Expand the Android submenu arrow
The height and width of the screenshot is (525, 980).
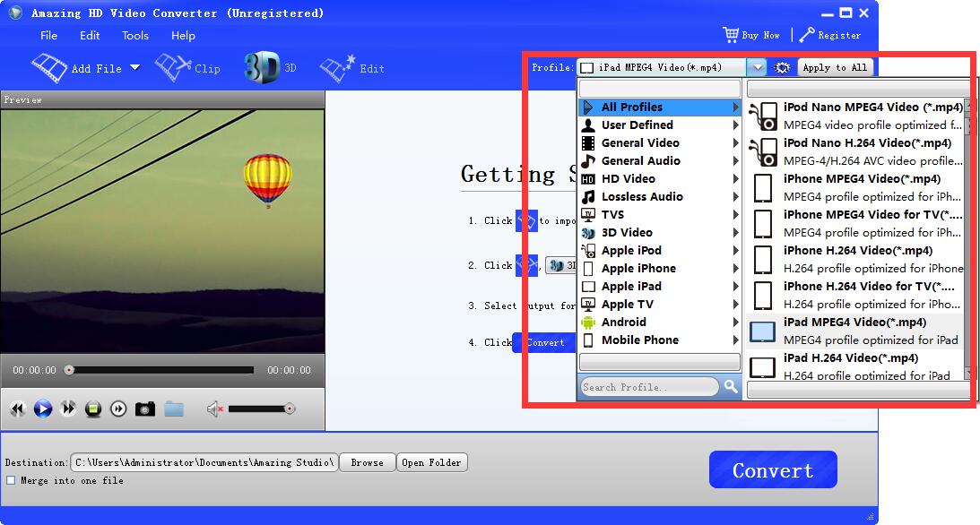[735, 323]
